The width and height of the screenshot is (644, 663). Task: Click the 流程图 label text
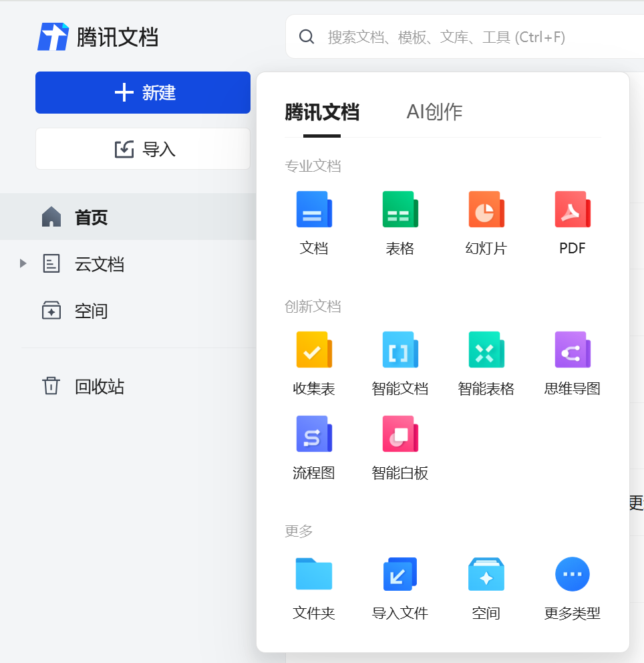[314, 473]
